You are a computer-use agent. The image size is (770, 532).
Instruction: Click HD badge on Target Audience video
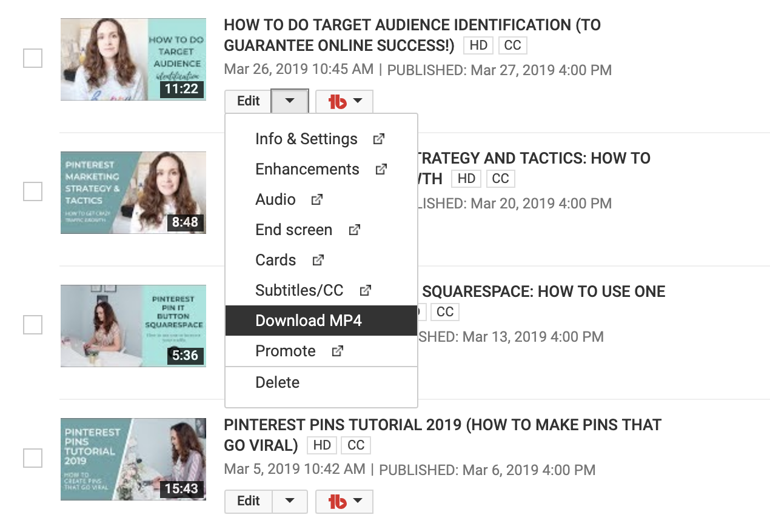click(478, 45)
